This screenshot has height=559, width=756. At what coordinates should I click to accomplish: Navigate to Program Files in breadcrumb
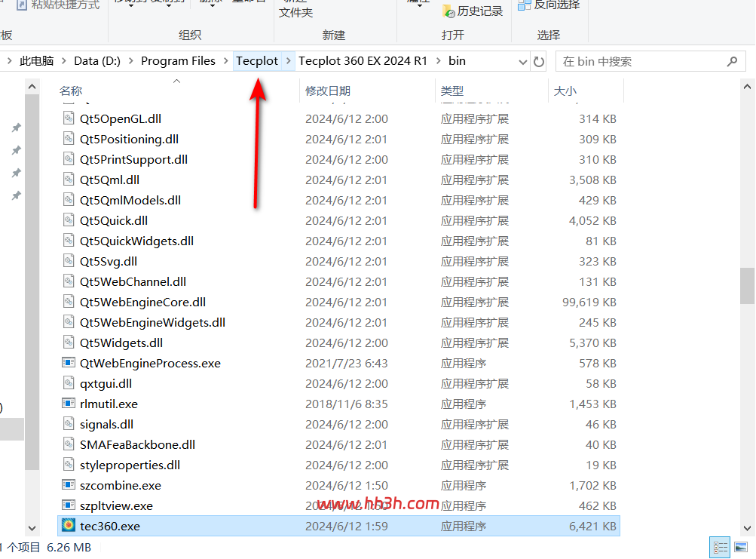(x=178, y=61)
